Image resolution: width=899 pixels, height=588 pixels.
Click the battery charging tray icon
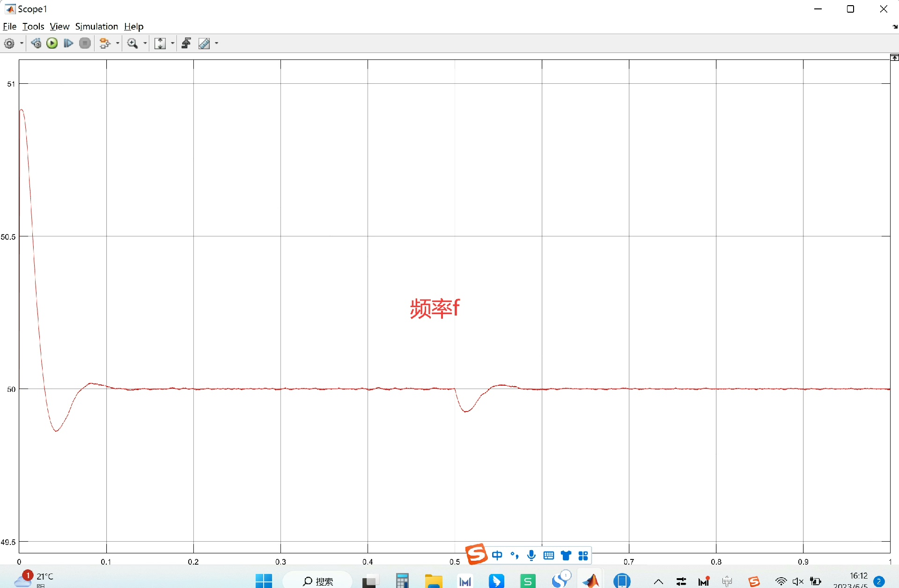pos(816,582)
